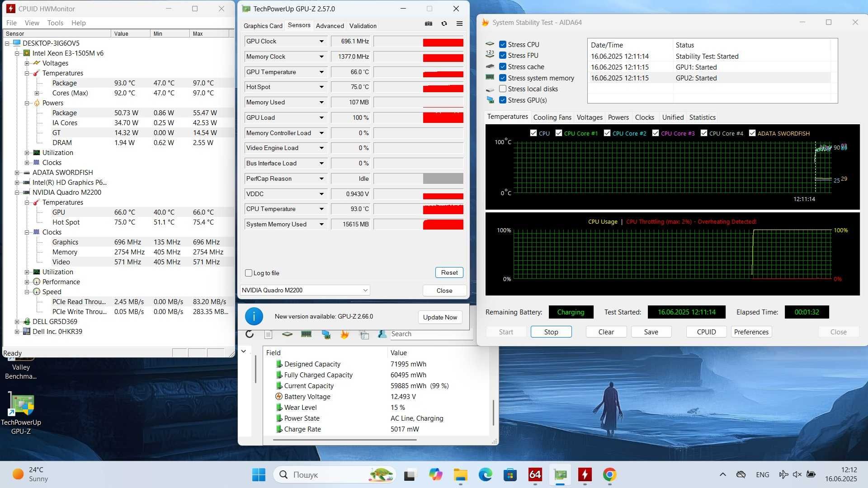Open the GPU-Z hamburger menu
This screenshot has height=488, width=868.
coord(459,23)
